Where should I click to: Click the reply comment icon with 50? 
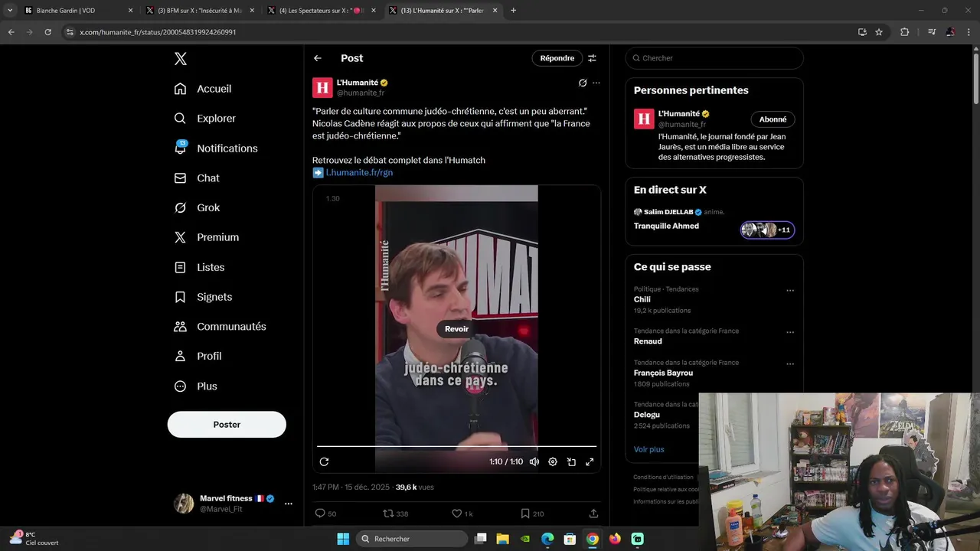320,514
